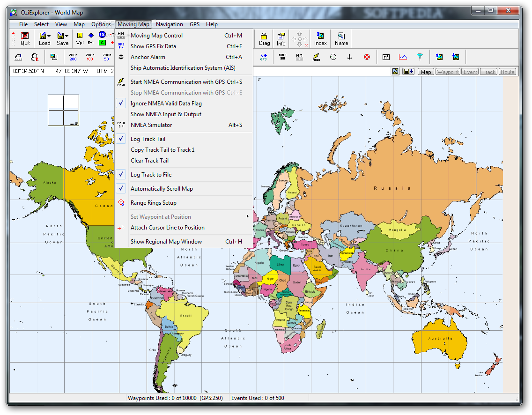The image size is (532, 415).
Task: Open the tools configuration icon
Action: tap(35, 57)
